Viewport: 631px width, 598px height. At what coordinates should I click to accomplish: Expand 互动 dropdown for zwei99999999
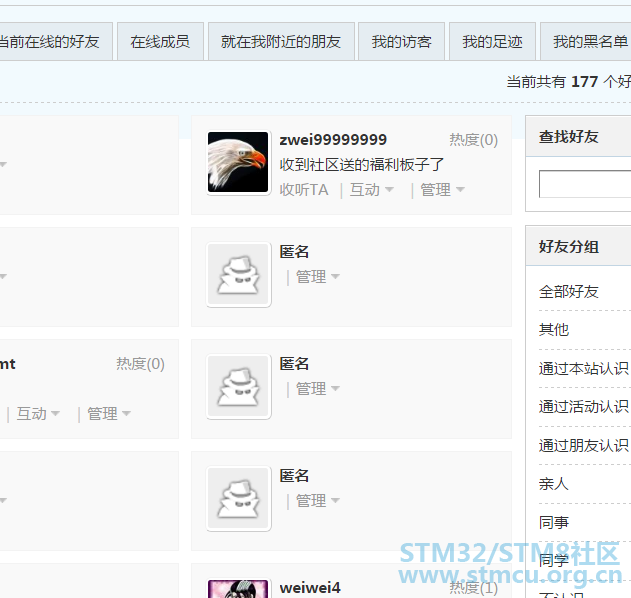click(x=371, y=190)
